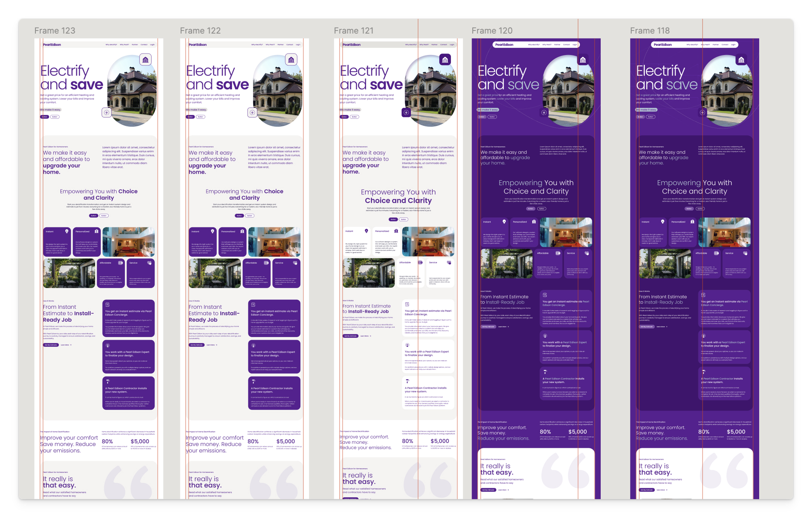Click the location pin icon on Frame 123 Instant card
This screenshot has height=518, width=812.
[67, 231]
